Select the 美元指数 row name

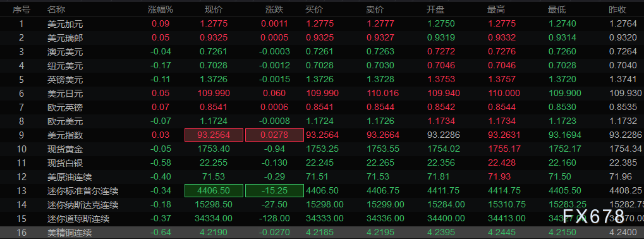coord(65,135)
